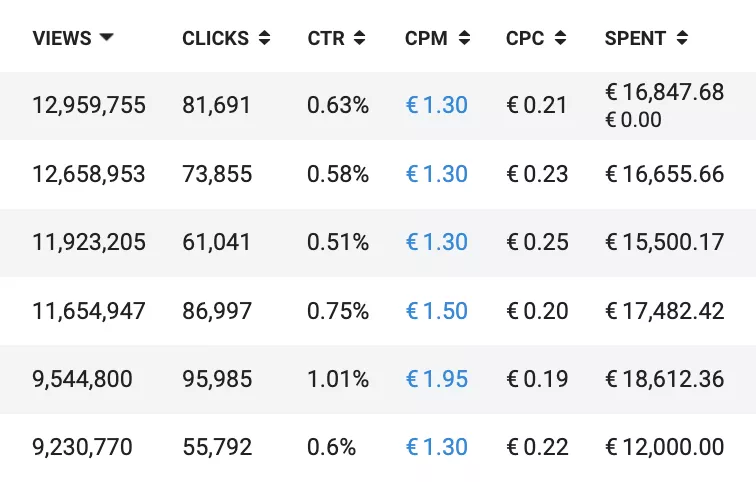Click the CPM column sort arrows icon
Viewport: 756px width, 482px height.
click(x=464, y=38)
